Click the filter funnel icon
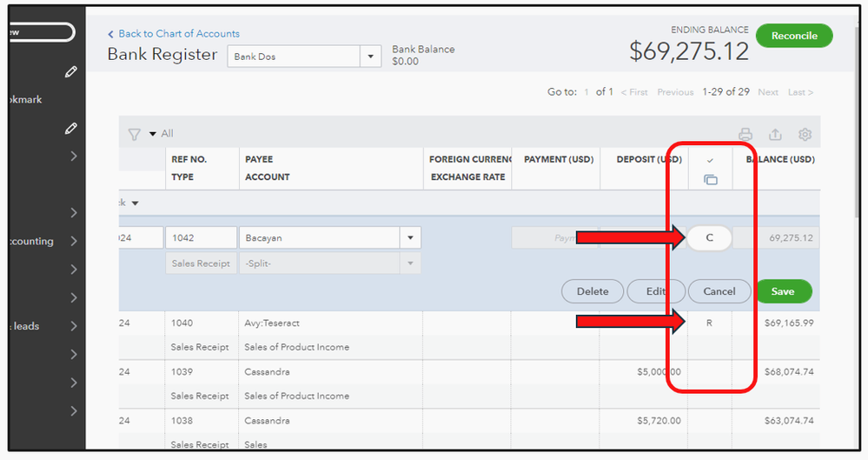Viewport: 868px width, 460px height. coord(135,134)
